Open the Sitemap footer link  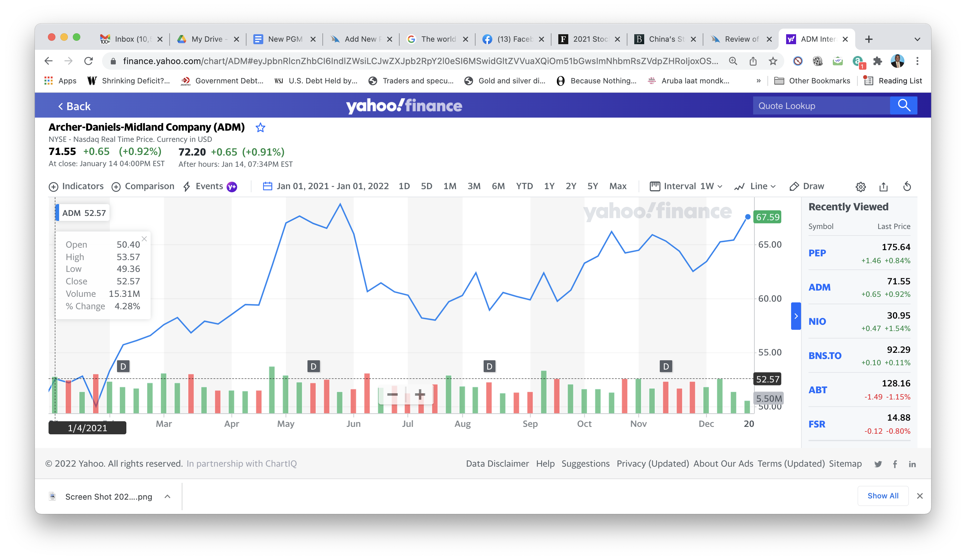pyautogui.click(x=845, y=464)
